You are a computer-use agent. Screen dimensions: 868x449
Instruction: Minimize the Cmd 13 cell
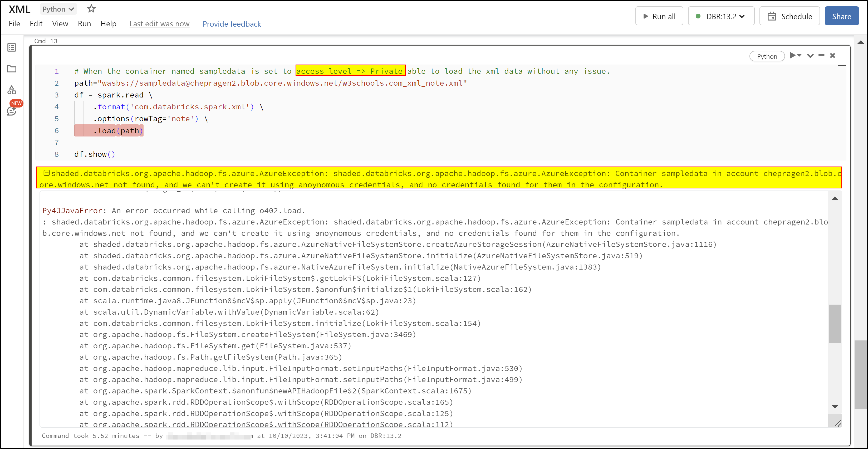tap(821, 56)
